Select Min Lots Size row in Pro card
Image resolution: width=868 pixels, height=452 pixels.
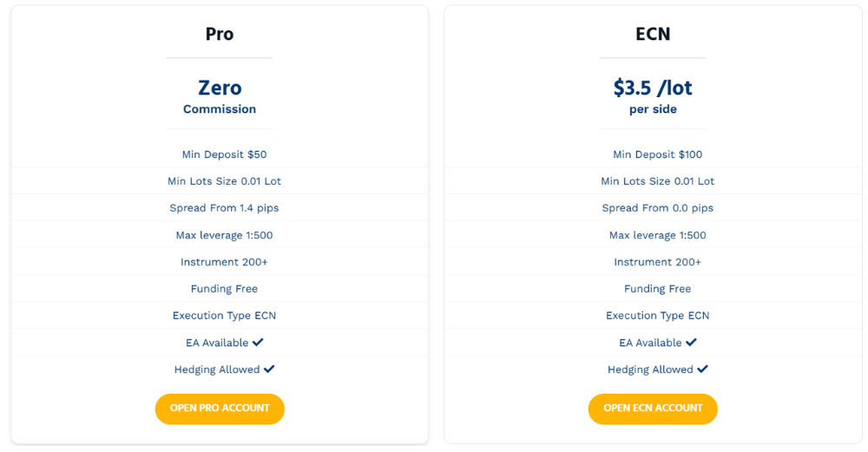pyautogui.click(x=224, y=181)
